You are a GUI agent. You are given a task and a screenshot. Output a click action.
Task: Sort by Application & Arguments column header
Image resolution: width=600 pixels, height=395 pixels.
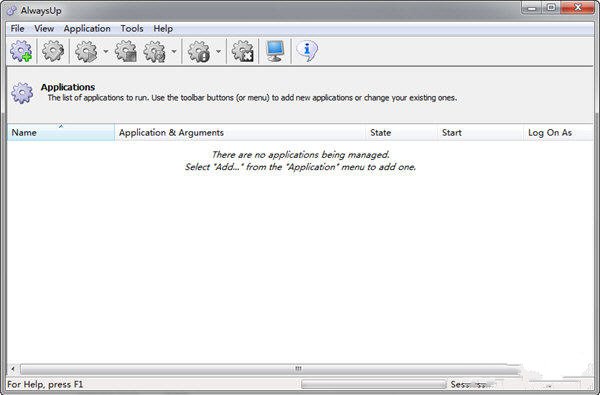pos(240,132)
